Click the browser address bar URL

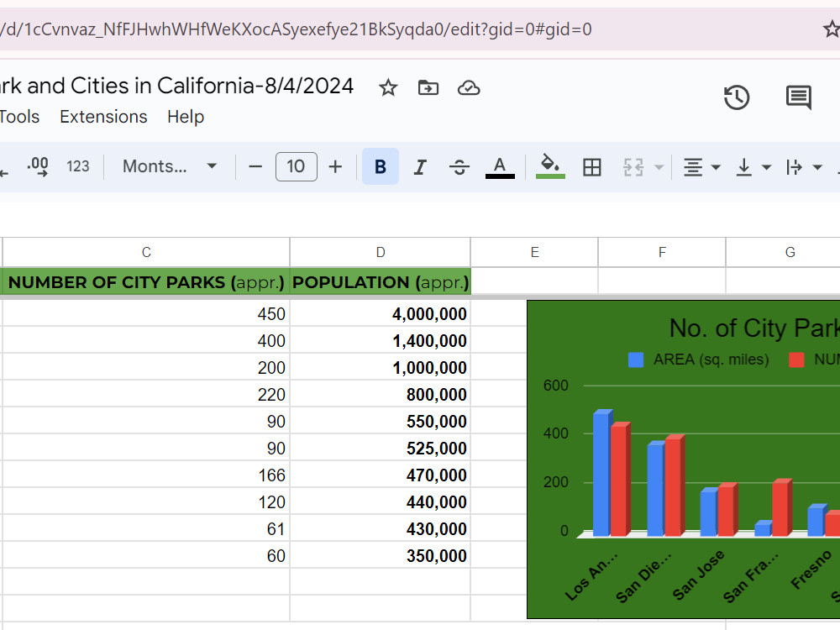coord(296,29)
